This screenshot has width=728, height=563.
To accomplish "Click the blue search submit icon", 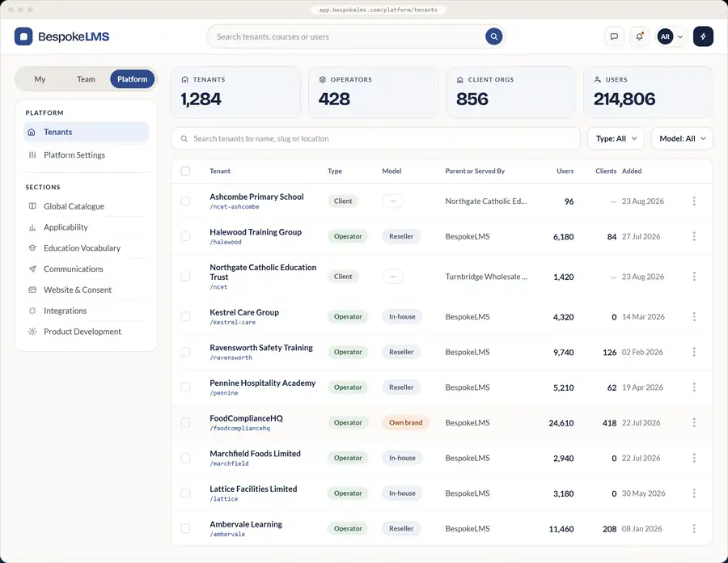I will click(493, 36).
